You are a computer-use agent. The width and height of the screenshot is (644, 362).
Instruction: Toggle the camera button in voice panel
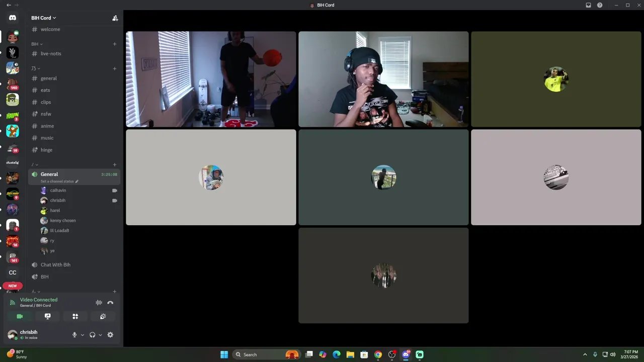tap(20, 316)
